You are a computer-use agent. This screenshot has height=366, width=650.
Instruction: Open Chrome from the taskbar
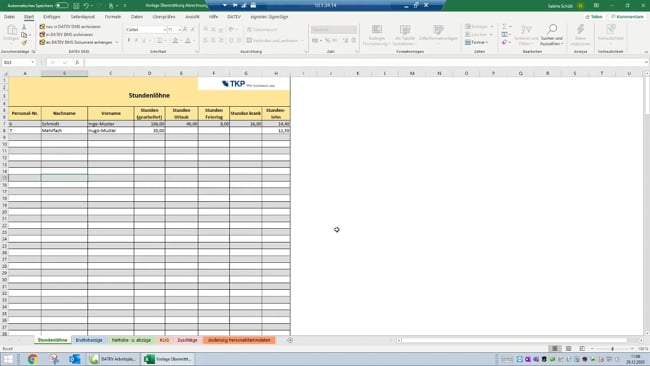(32, 359)
